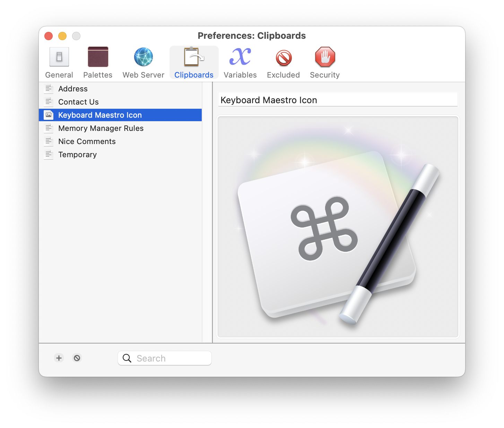Click the magnifying glass search icon
The image size is (504, 428).
click(127, 358)
